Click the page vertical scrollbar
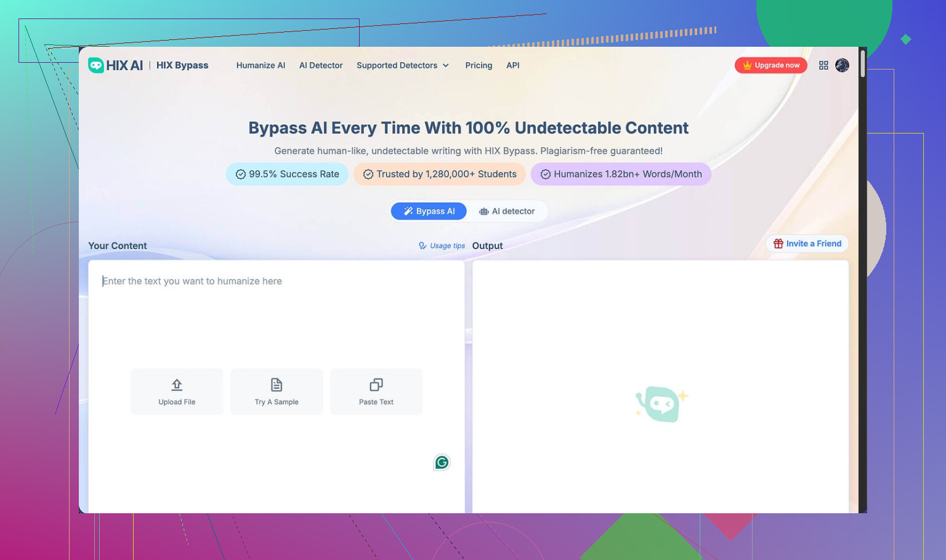The width and height of the screenshot is (946, 560). 862,65
